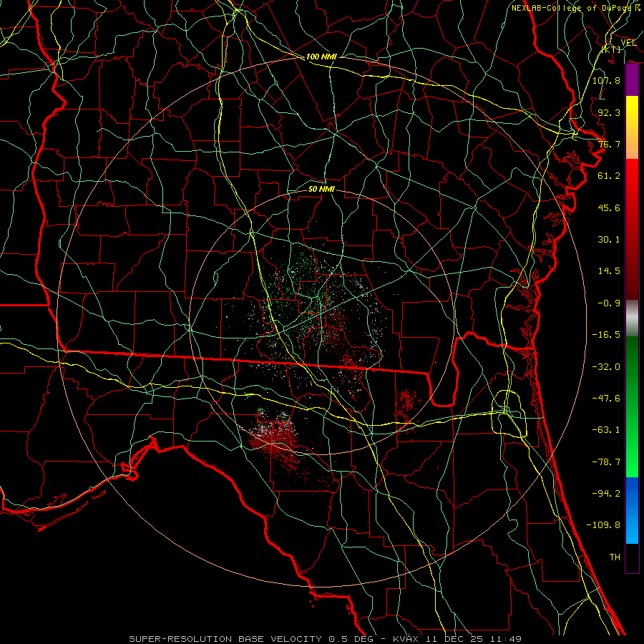Click the 100 NMI range ring label
The height and width of the screenshot is (644, 644).
click(x=321, y=57)
